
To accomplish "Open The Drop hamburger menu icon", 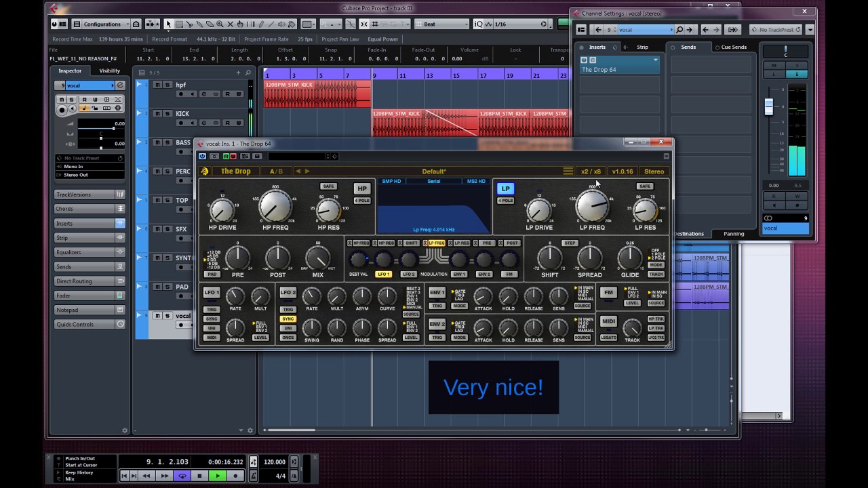I will (568, 171).
